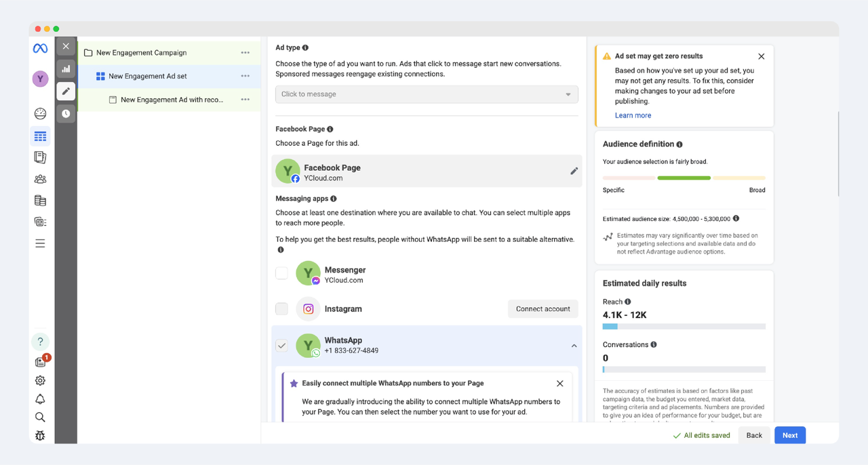Open options menu for New Engagement Campaign

[x=245, y=53]
